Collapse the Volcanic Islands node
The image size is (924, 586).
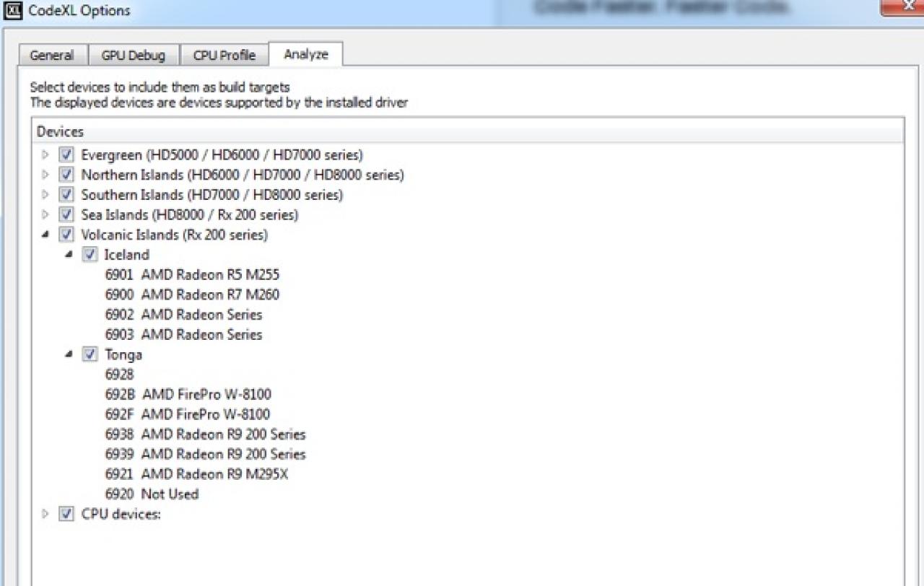pyautogui.click(x=45, y=235)
